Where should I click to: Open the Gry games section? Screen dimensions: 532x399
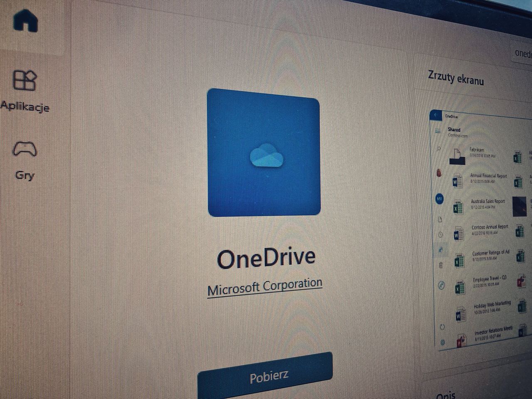tap(25, 160)
